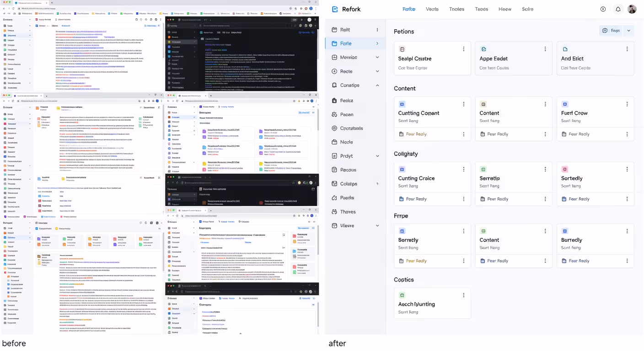This screenshot has width=644, height=351.
Task: Open the Forte submenu arrow
Action: 377,43
